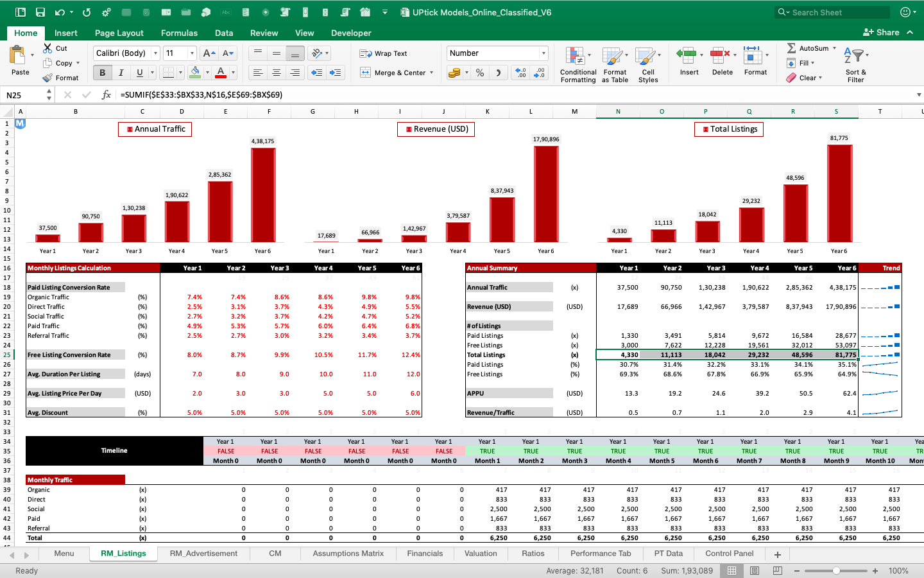Toggle middle vertical alignment
The width and height of the screenshot is (924, 578).
[x=277, y=53]
